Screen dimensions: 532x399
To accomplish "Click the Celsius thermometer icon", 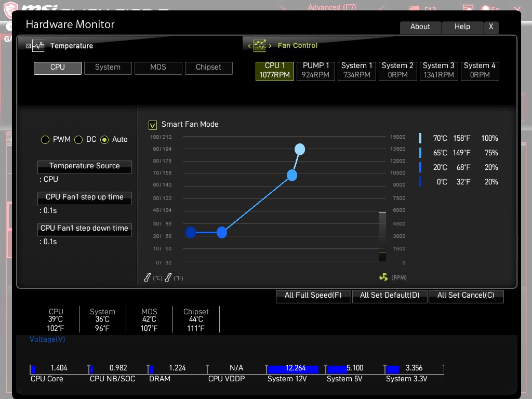I will coord(148,278).
